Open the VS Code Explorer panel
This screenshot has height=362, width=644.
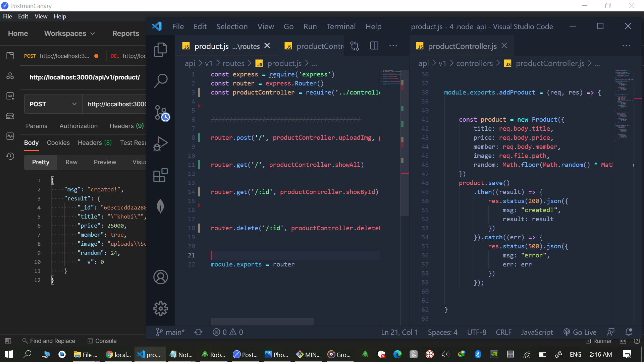[x=160, y=50]
